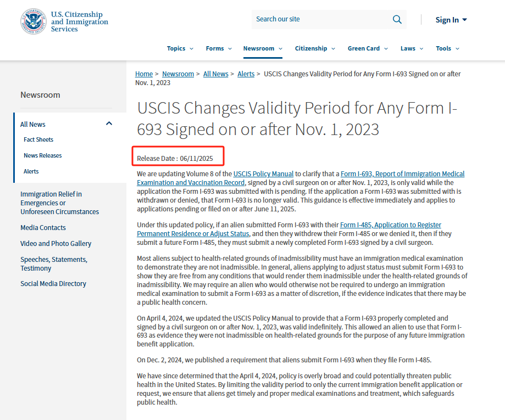Click the Alerts breadcrumb link
The width and height of the screenshot is (505, 420).
(x=246, y=74)
